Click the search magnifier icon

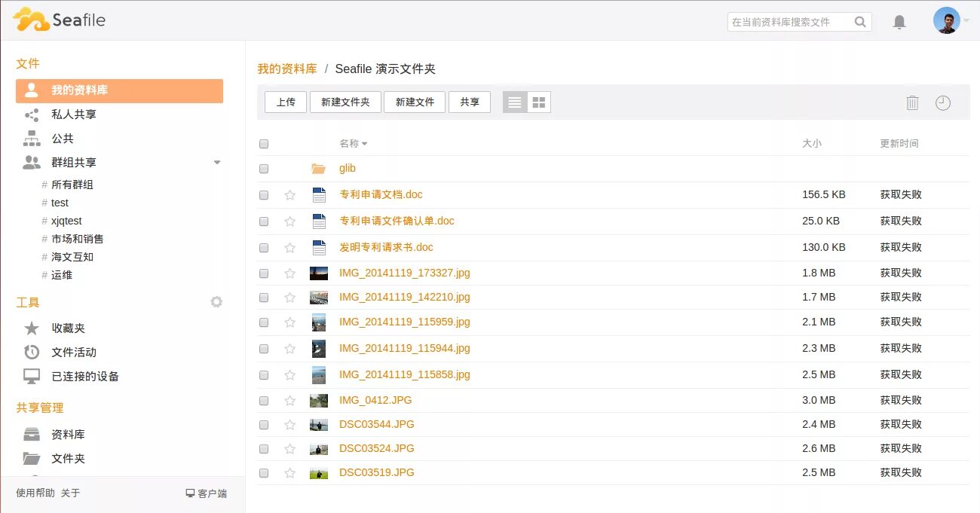tap(860, 22)
